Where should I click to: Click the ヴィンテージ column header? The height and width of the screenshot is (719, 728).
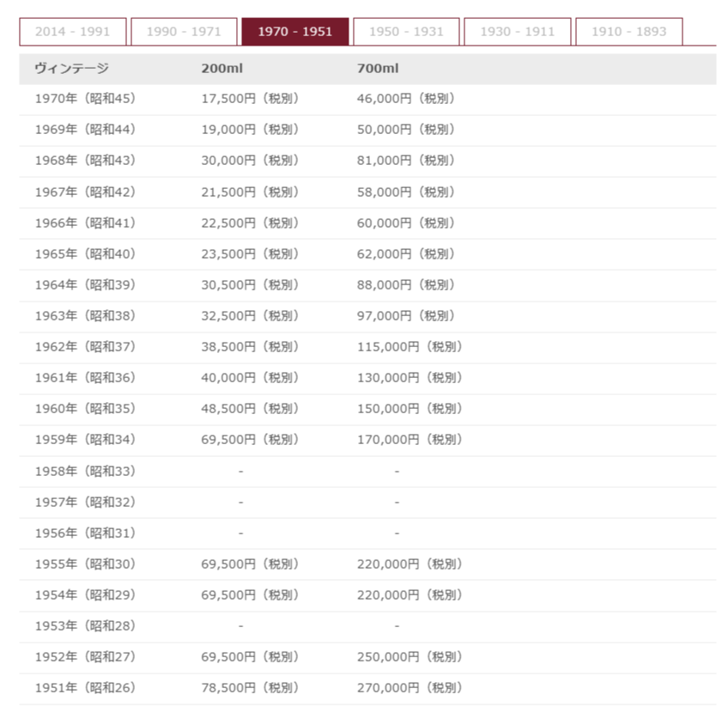click(x=72, y=69)
